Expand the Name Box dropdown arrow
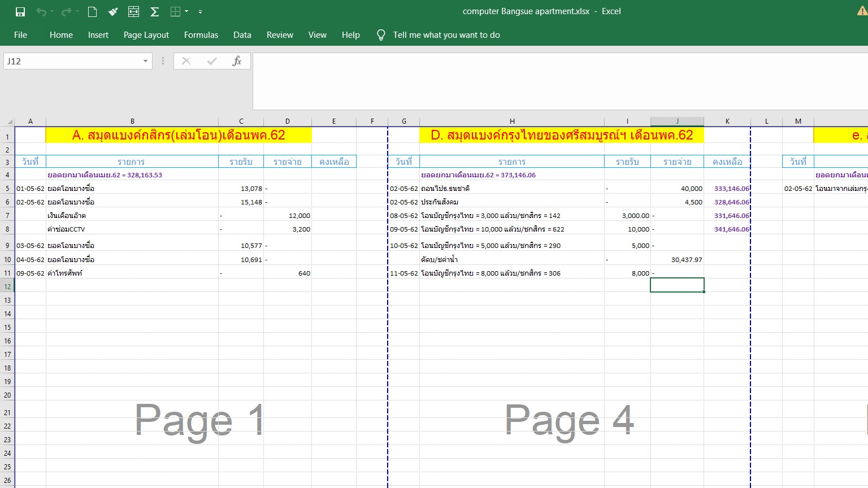Viewport: 868px width, 488px height. coord(145,61)
